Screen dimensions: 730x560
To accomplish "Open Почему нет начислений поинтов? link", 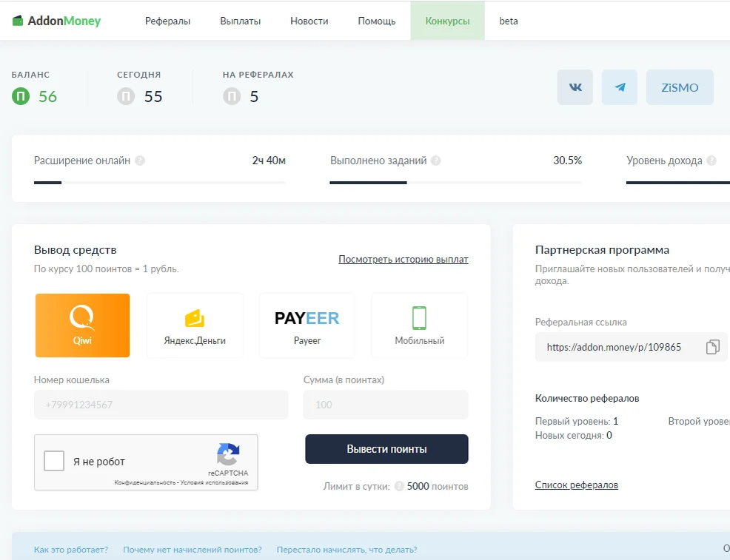I will (x=192, y=550).
